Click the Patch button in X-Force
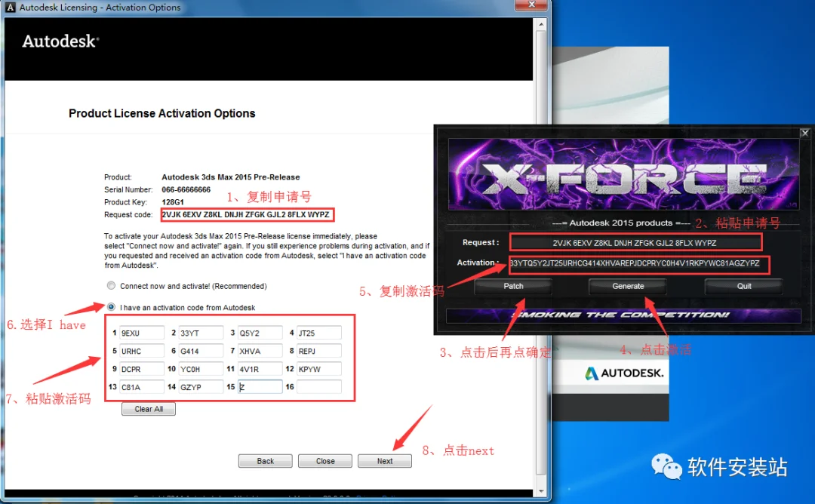815x504 pixels. 513,286
